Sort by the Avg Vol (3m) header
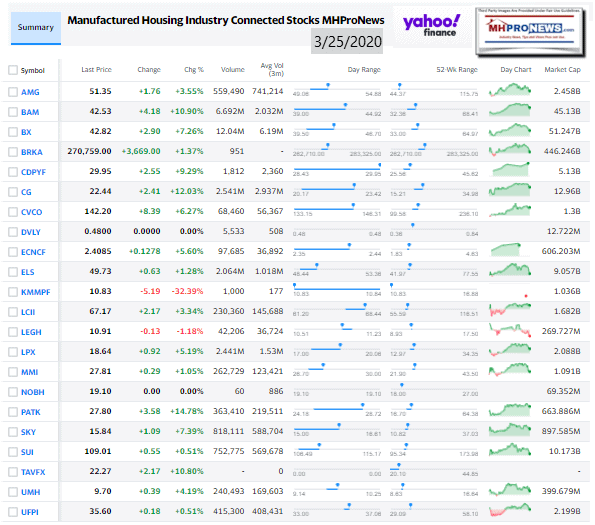Image resolution: width=595 pixels, height=525 pixels. pos(272,69)
